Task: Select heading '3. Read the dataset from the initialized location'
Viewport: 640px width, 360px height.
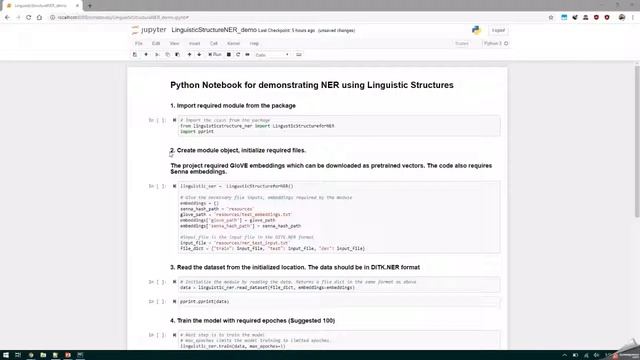Action: (x=295, y=267)
